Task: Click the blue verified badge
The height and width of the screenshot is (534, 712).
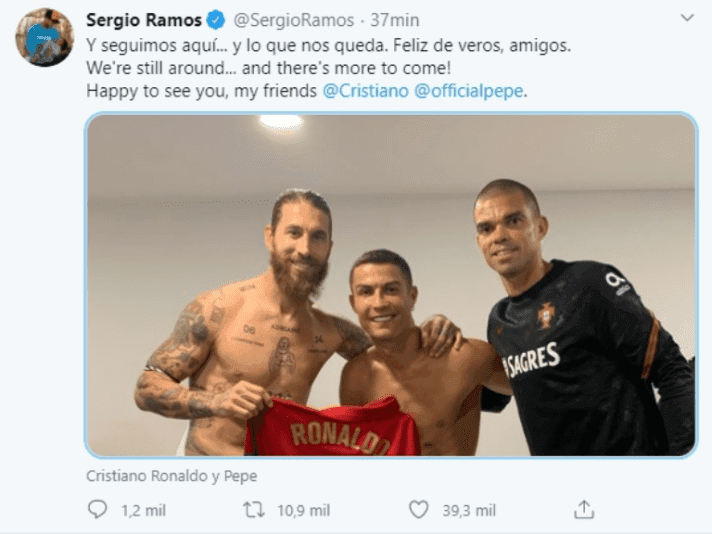Action: tap(216, 20)
